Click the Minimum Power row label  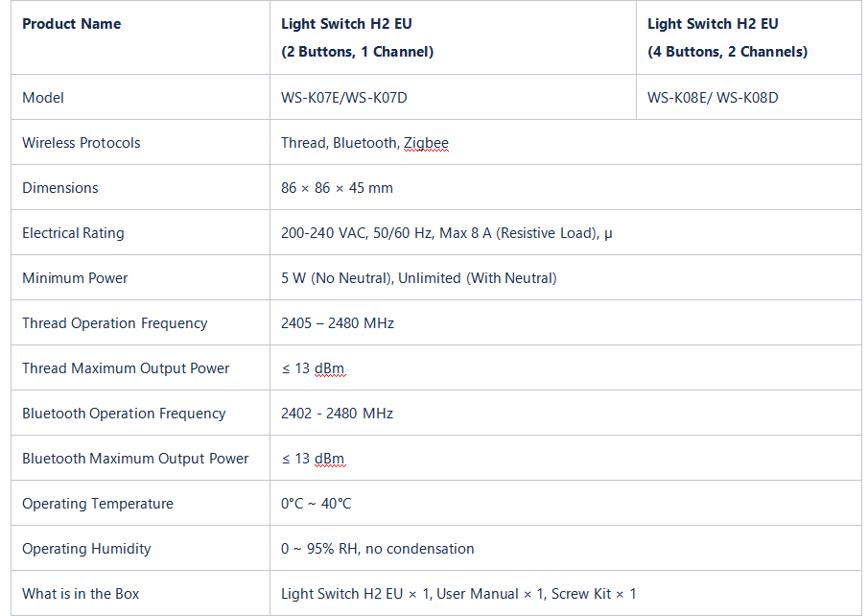(x=75, y=278)
